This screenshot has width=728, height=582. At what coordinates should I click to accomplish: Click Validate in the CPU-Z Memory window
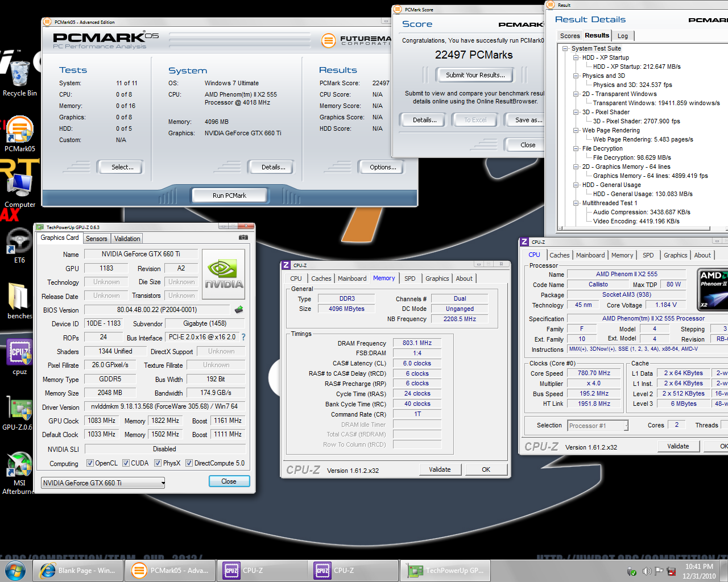click(440, 469)
